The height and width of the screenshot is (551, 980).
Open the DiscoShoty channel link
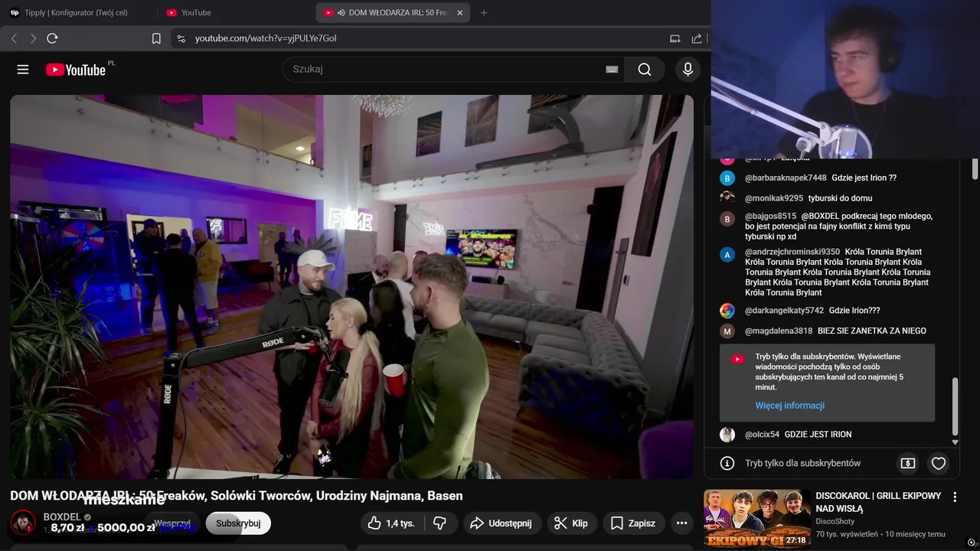[x=835, y=521]
